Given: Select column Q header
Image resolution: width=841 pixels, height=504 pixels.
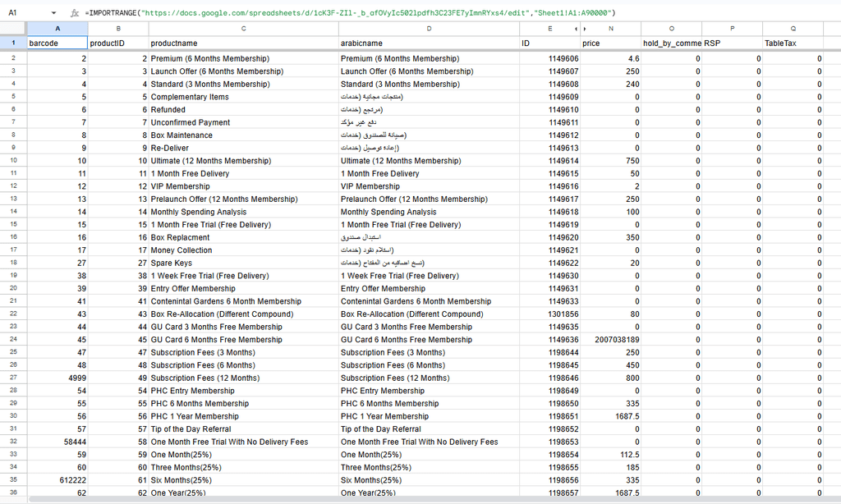Looking at the screenshot, I should (x=793, y=29).
